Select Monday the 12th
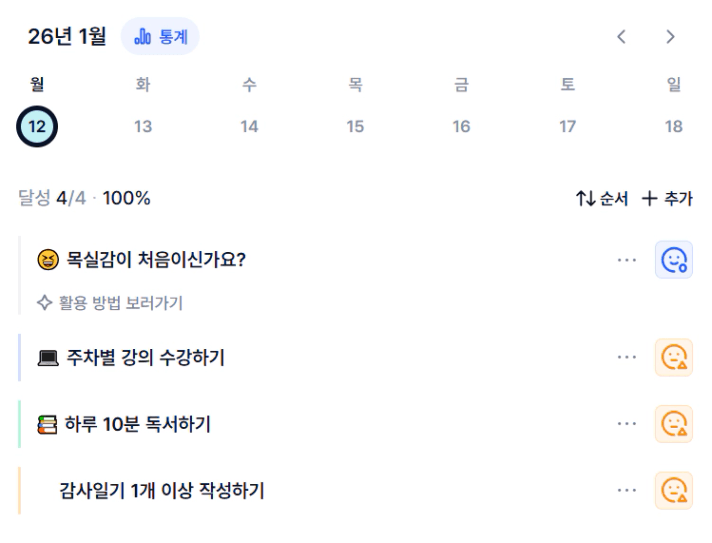712x543 pixels. (x=37, y=126)
